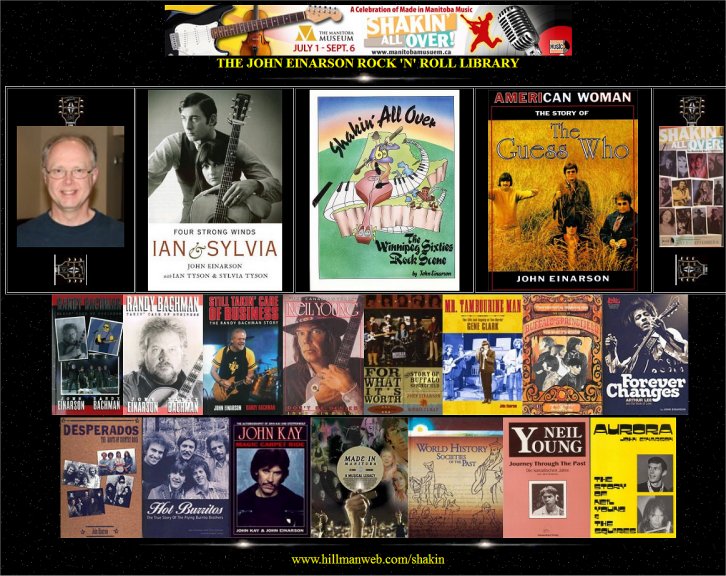Open American Woman Guess Who book cover
Screen dimensions: 726x576
coord(563,190)
